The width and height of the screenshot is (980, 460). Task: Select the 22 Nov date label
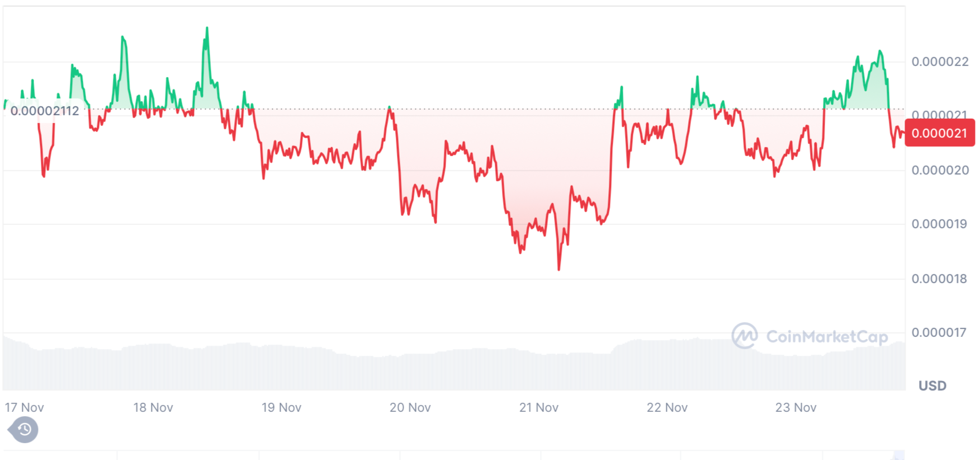[x=667, y=407]
